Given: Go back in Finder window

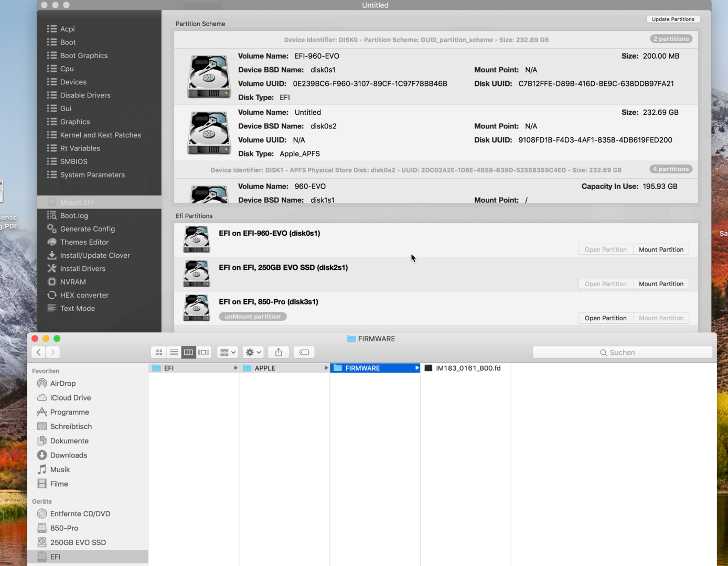Looking at the screenshot, I should coord(38,352).
